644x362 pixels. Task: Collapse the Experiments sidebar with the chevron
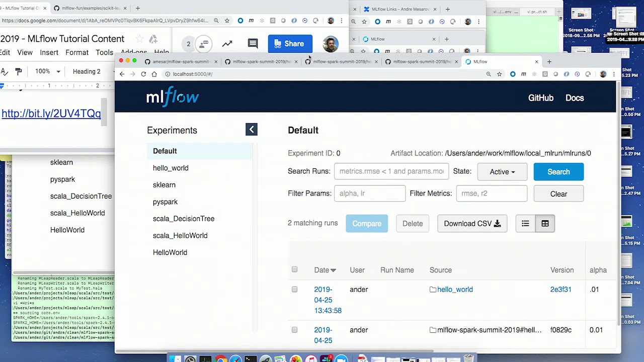[x=251, y=130]
